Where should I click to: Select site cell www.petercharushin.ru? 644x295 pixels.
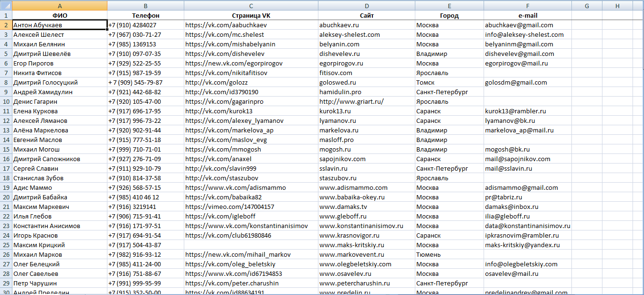coord(367,283)
